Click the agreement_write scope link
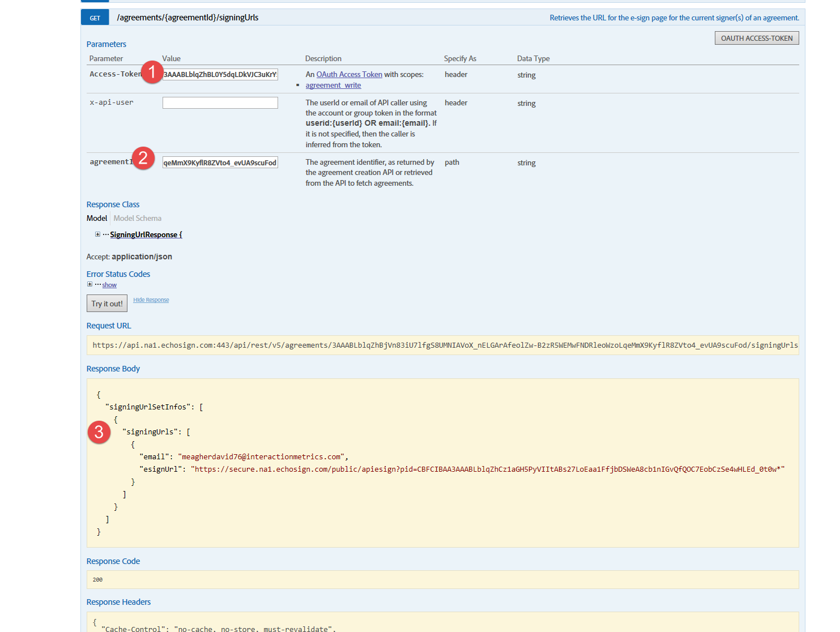This screenshot has height=632, width=840. coord(333,85)
